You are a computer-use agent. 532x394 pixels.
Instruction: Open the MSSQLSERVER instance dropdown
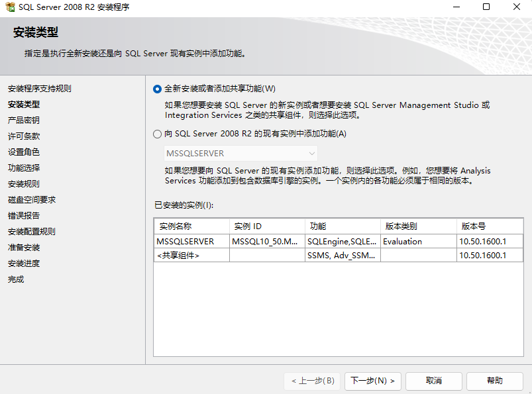coord(240,153)
